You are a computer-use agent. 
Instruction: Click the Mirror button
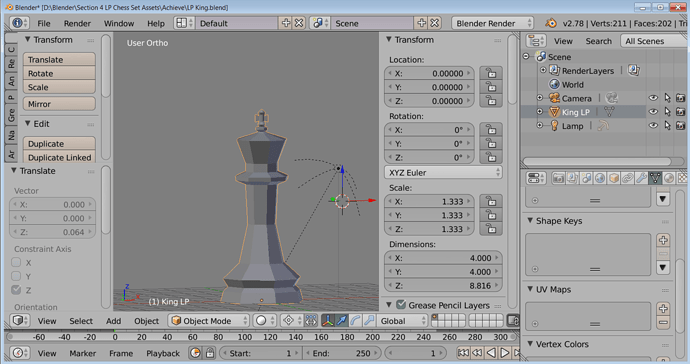click(59, 104)
